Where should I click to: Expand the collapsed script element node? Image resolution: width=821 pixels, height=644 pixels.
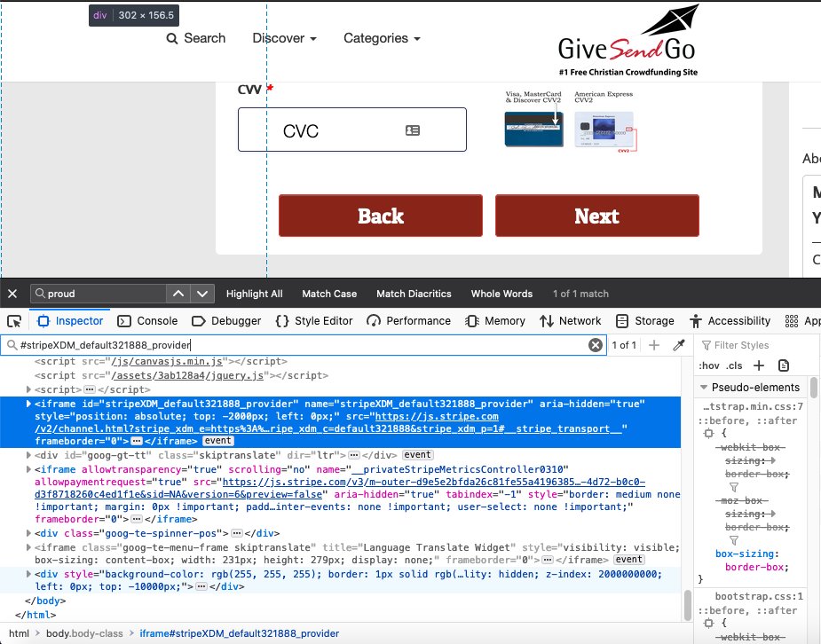point(28,389)
